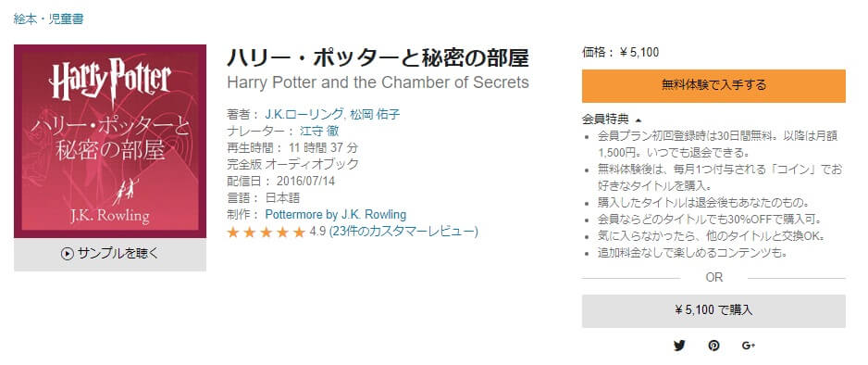
Task: Read the 23件のカスタマーレビュー reviews
Action: pyautogui.click(x=403, y=232)
